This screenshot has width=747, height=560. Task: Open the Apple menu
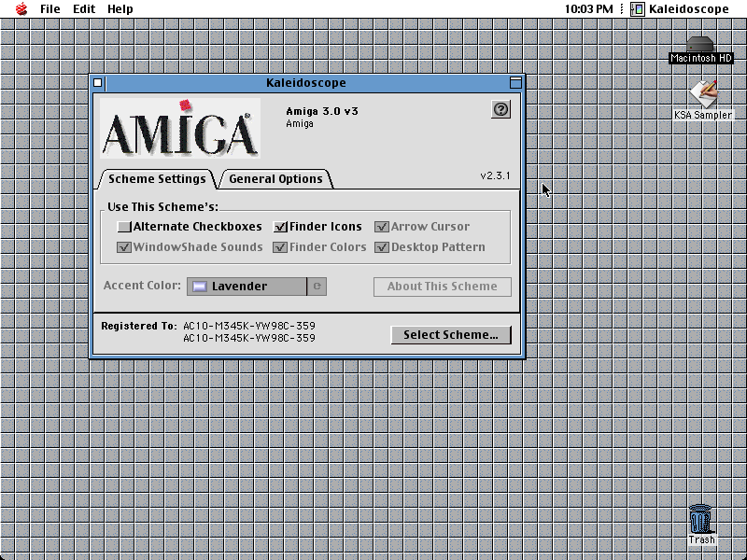pyautogui.click(x=21, y=9)
